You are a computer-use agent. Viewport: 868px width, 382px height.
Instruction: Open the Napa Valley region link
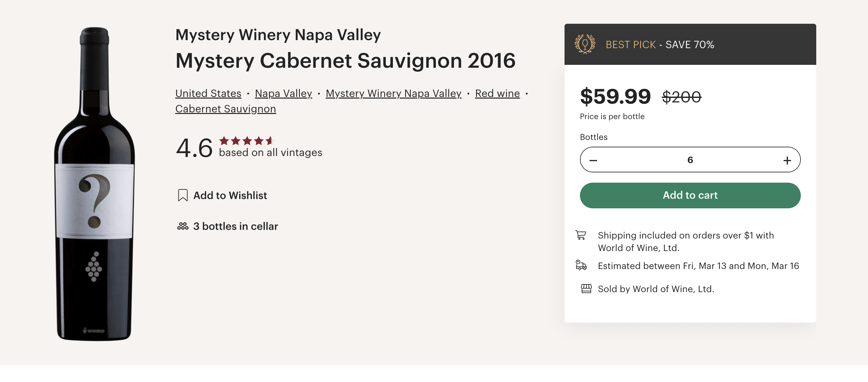[x=283, y=93]
